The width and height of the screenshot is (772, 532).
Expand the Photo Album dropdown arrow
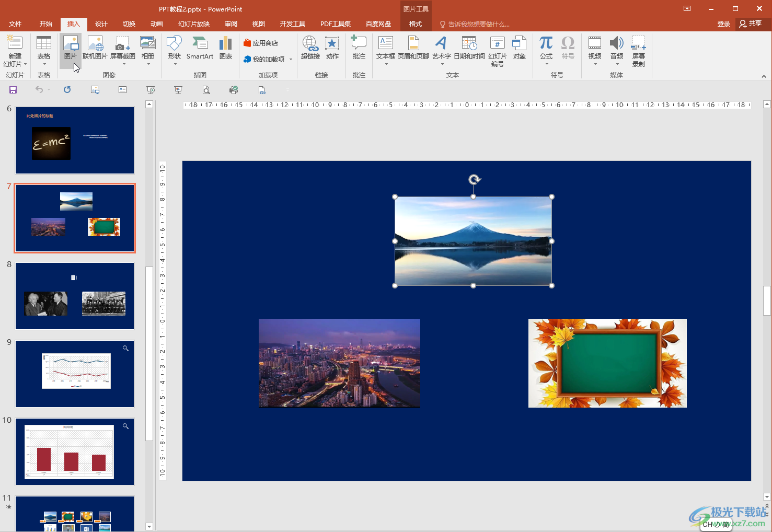[148, 64]
